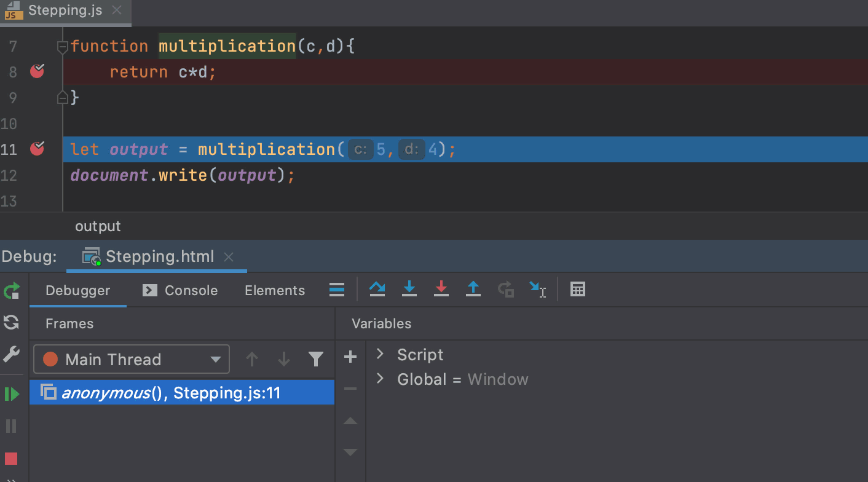Viewport: 868px width, 482px height.
Task: Click the Step Over icon
Action: pyautogui.click(x=377, y=290)
